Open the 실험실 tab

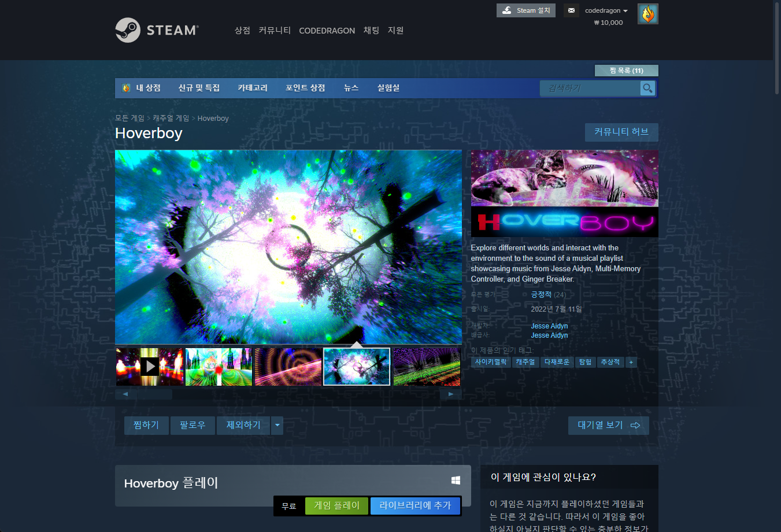click(x=388, y=88)
